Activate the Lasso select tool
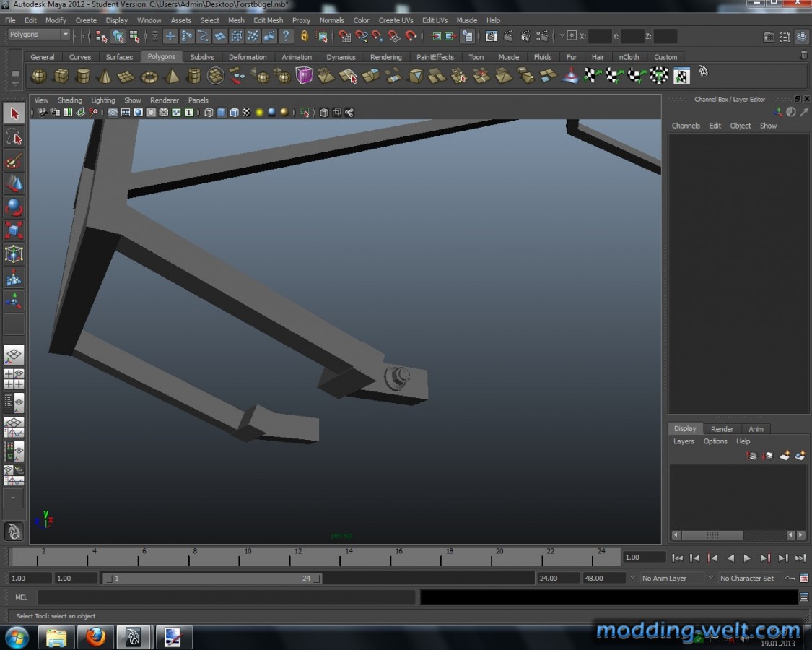 pyautogui.click(x=14, y=137)
